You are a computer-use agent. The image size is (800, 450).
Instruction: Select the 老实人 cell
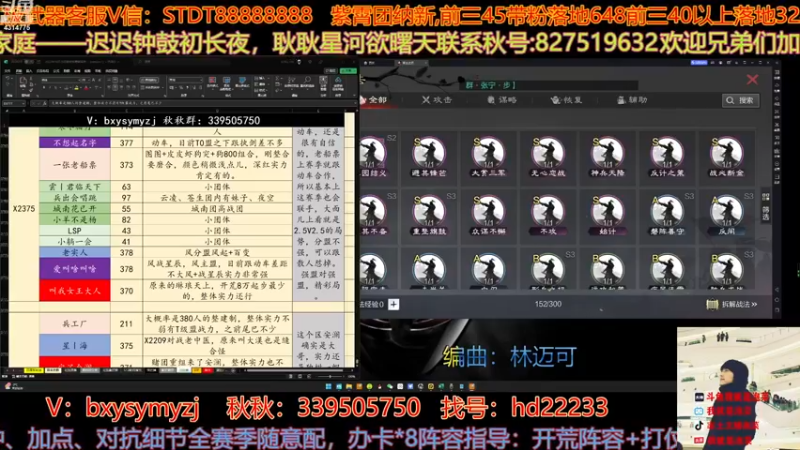point(74,253)
